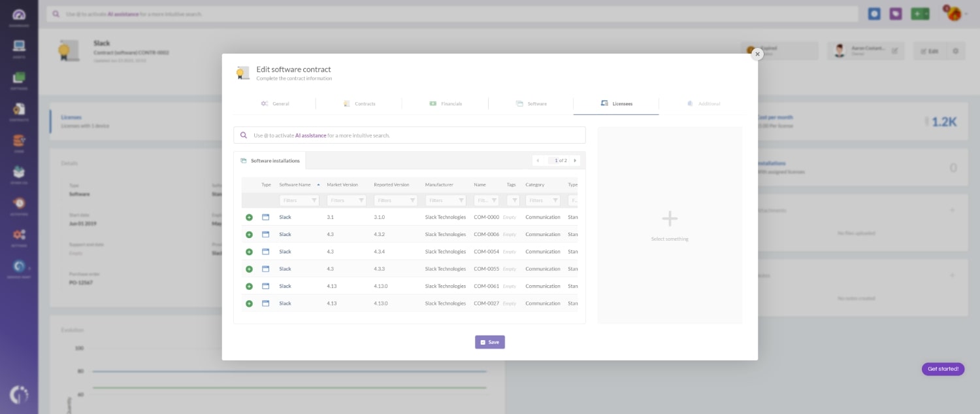
Task: Switch to the Software tab
Action: coord(531,103)
